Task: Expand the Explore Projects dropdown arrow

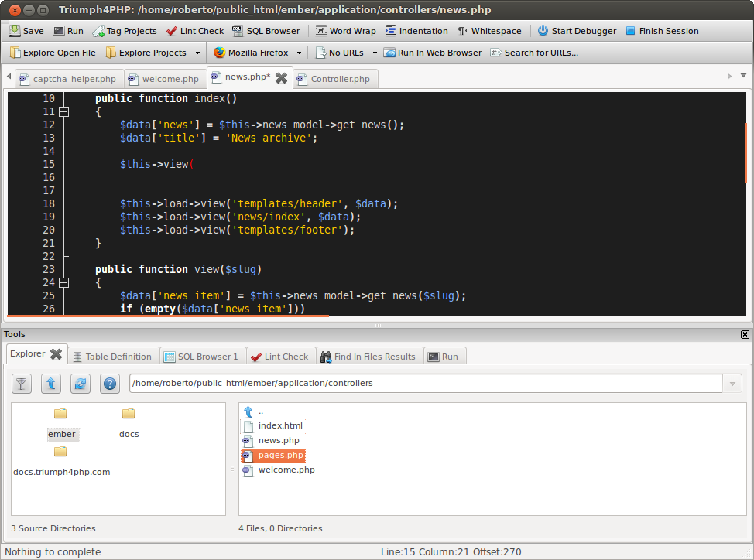Action: click(x=197, y=53)
